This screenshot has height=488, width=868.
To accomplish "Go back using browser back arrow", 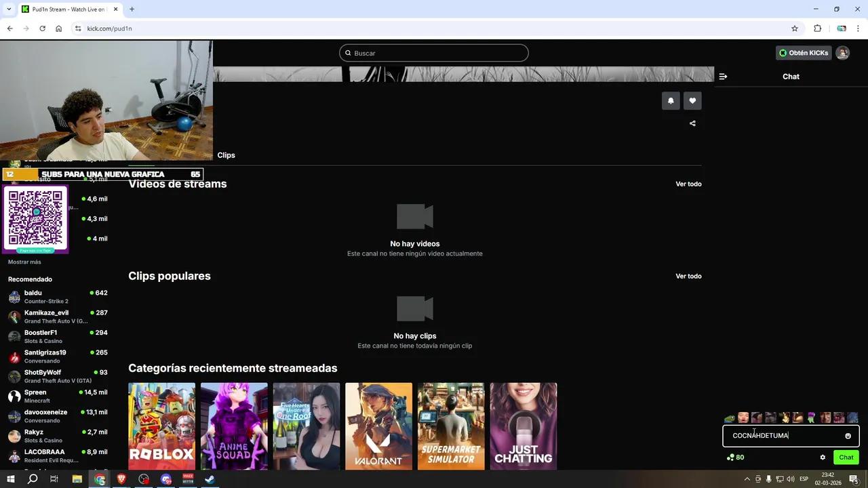I will point(9,28).
